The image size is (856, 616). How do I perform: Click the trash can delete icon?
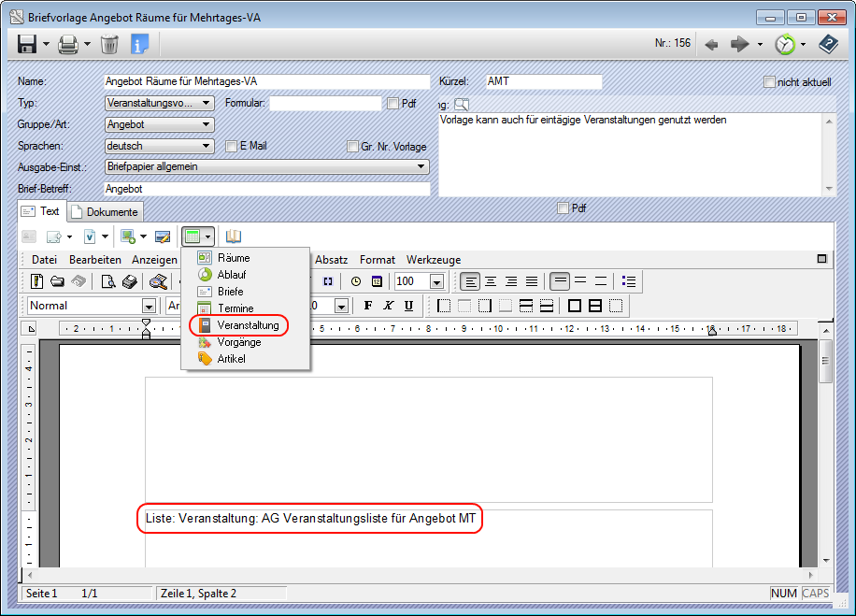coord(109,44)
